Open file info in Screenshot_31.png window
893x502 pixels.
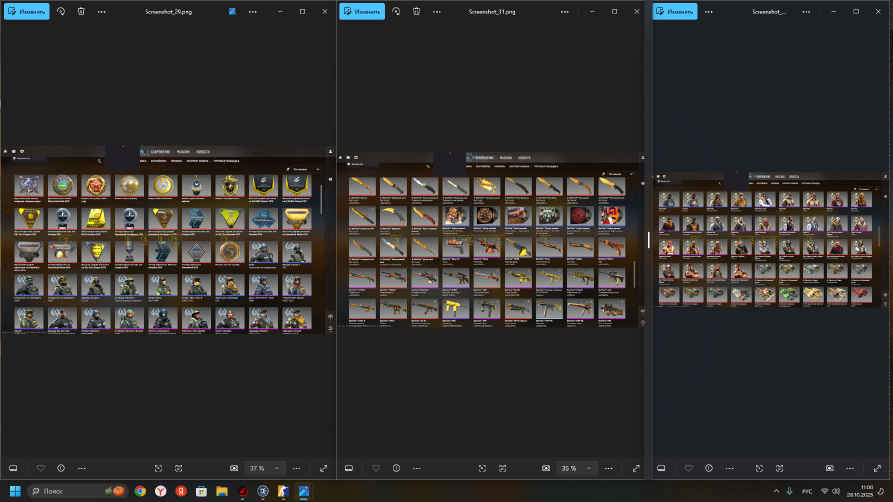[x=396, y=468]
